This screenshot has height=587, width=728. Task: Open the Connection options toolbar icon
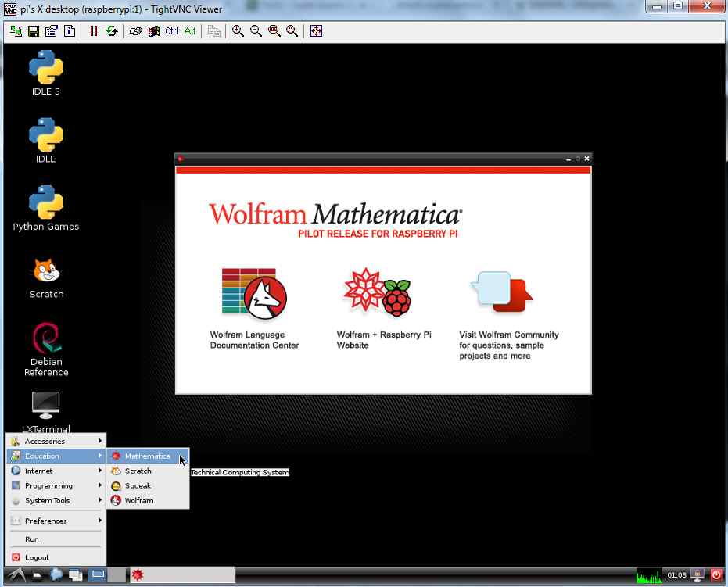click(x=52, y=31)
